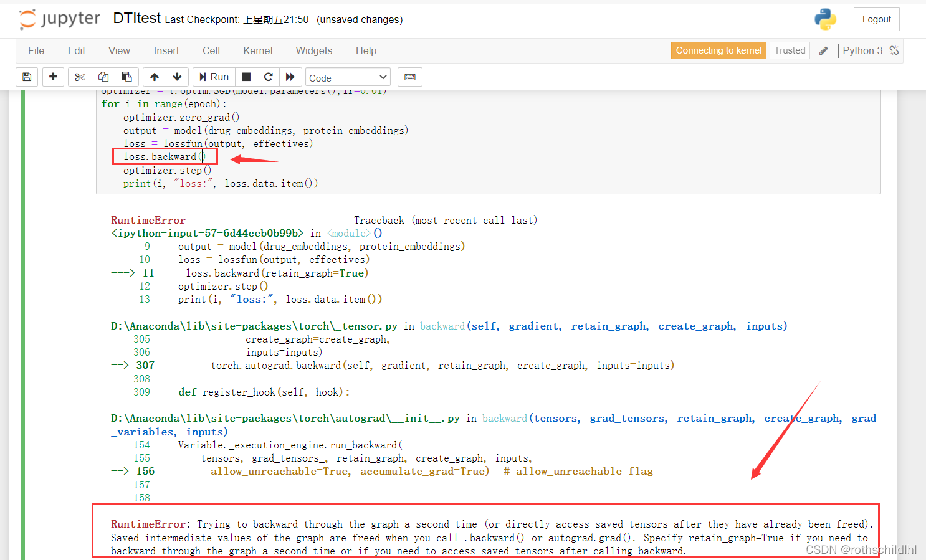Paste cells below with the clipboard icon
Screen dimensions: 926x560
126,77
